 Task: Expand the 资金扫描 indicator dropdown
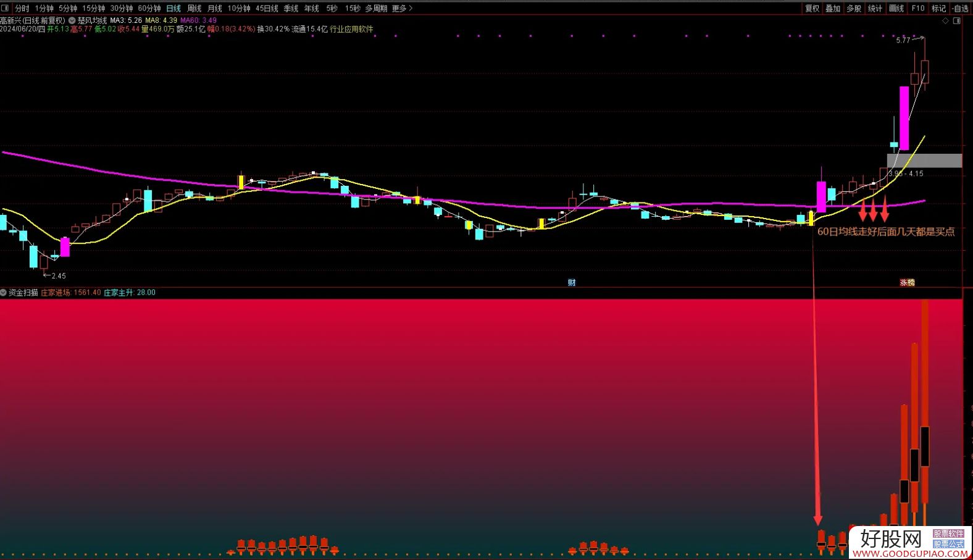4,292
